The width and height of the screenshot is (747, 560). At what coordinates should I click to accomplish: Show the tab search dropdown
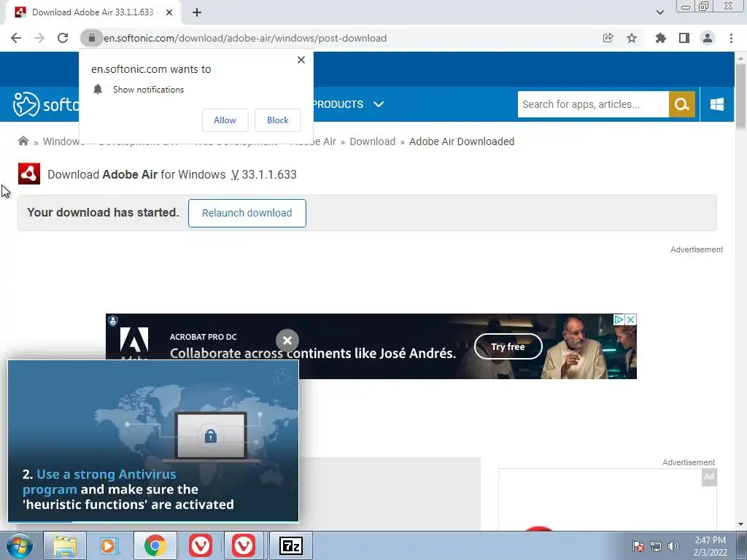[x=659, y=12]
